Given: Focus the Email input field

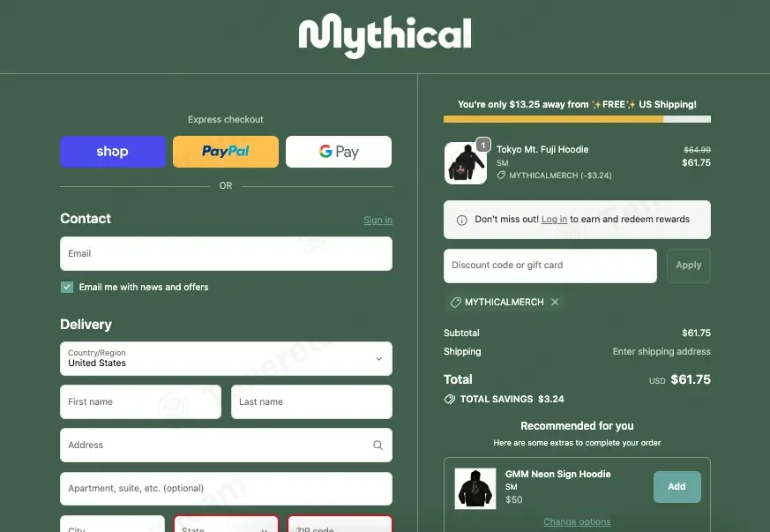Looking at the screenshot, I should point(226,253).
